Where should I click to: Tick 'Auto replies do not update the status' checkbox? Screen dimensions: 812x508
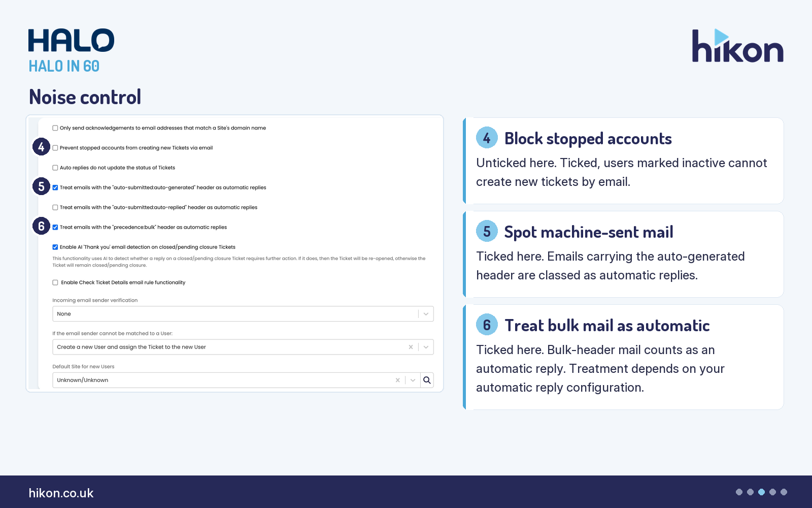(x=55, y=168)
